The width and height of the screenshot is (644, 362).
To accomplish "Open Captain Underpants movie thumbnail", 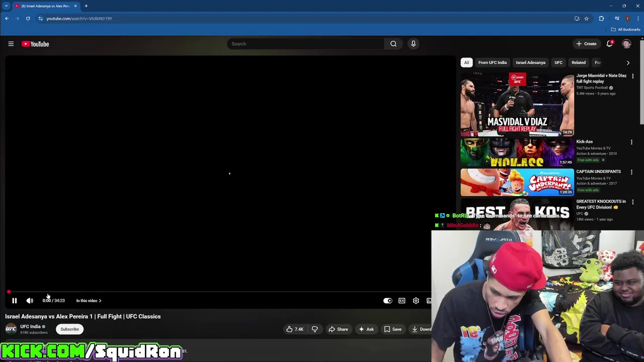I will (x=517, y=182).
